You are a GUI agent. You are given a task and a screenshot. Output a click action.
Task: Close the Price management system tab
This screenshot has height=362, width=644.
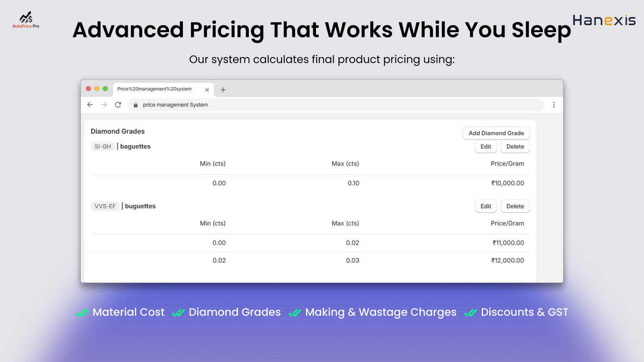click(207, 89)
